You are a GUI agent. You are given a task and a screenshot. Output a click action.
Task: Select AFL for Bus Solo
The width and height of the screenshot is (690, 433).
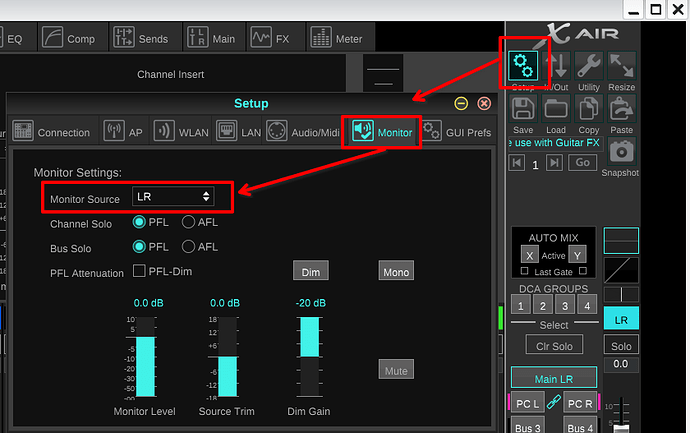(x=188, y=247)
